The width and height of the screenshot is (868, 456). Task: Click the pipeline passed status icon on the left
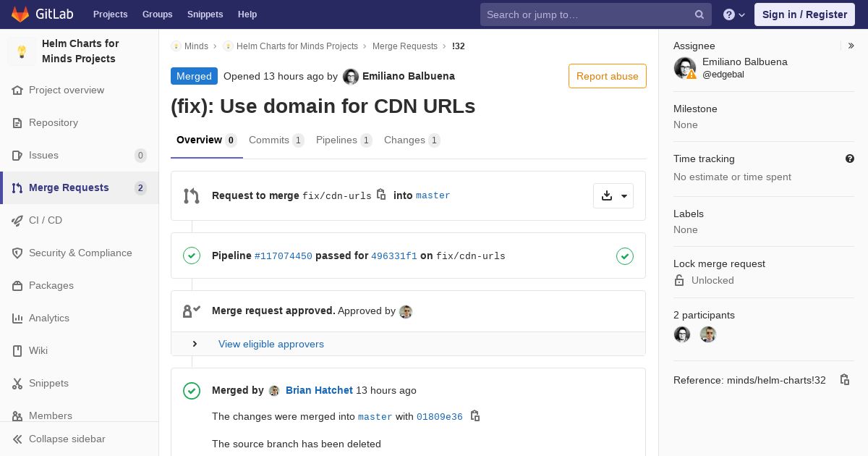[192, 256]
